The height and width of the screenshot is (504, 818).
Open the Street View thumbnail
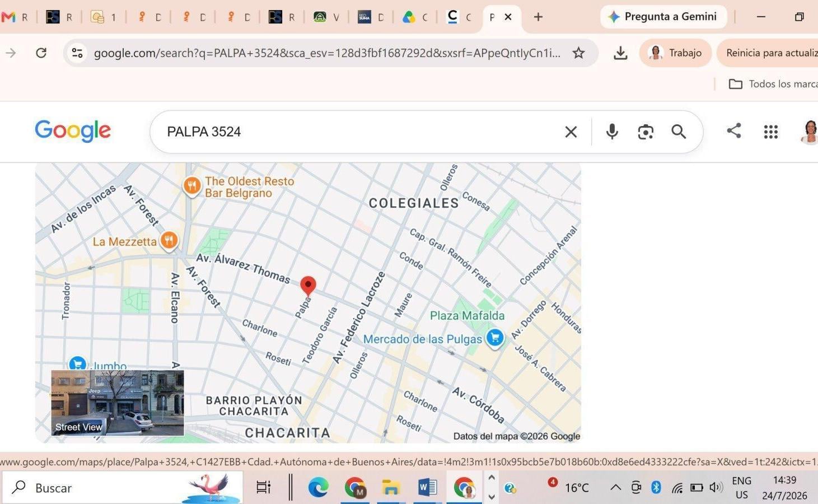click(x=118, y=403)
